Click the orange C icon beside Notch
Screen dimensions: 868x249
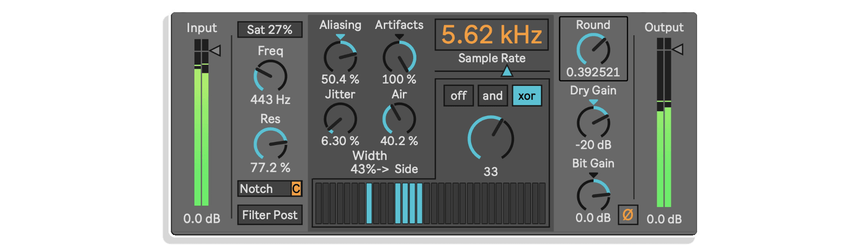(296, 188)
